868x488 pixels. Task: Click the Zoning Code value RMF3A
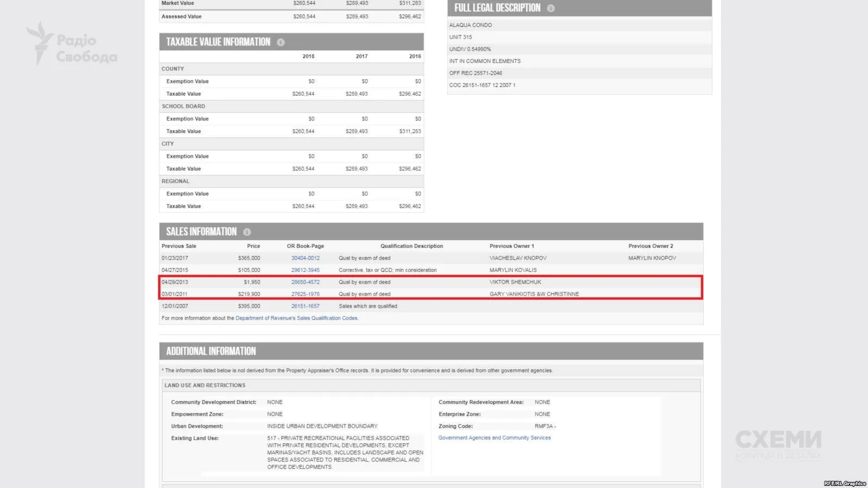pos(545,426)
